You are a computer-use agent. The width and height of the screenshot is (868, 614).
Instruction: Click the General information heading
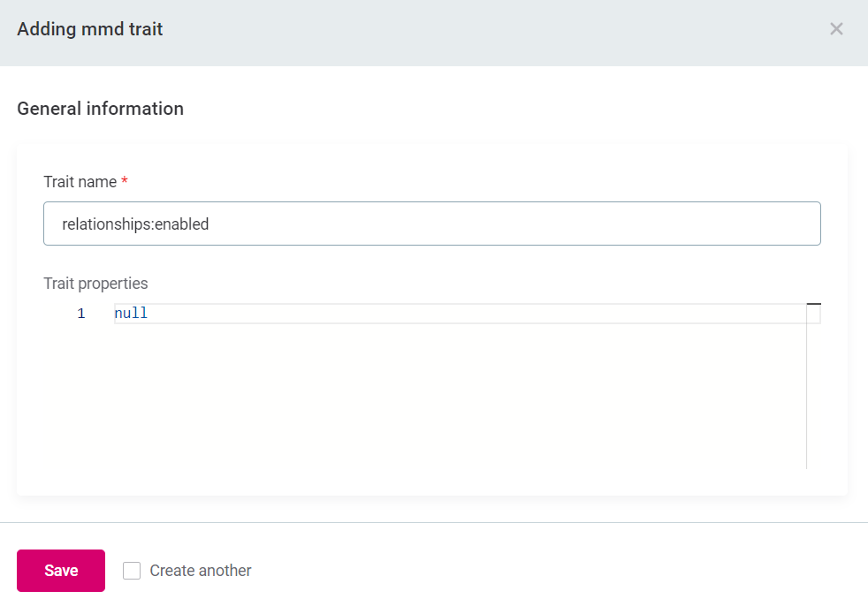(100, 109)
